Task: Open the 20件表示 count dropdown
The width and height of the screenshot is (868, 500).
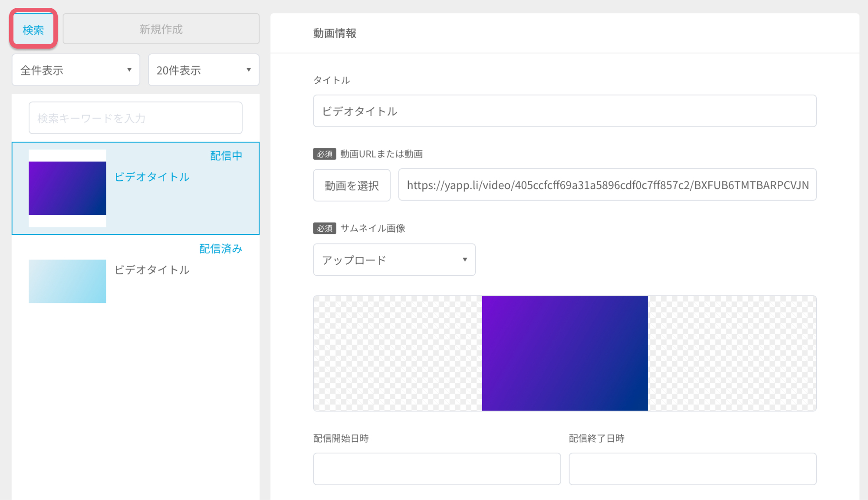Action: [x=204, y=70]
